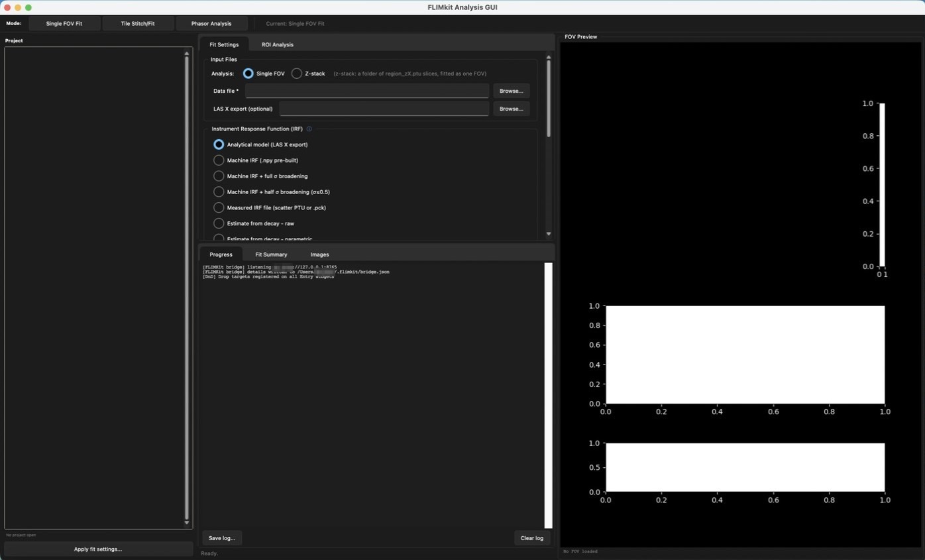
Task: Click Apply fit settings...
Action: pos(98,549)
